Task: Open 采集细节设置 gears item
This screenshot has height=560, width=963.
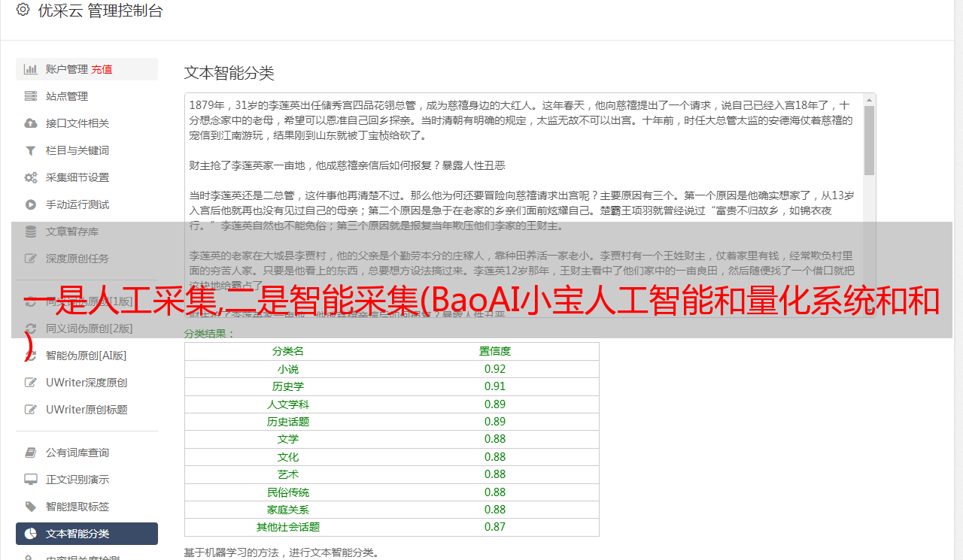Action: 87,177
